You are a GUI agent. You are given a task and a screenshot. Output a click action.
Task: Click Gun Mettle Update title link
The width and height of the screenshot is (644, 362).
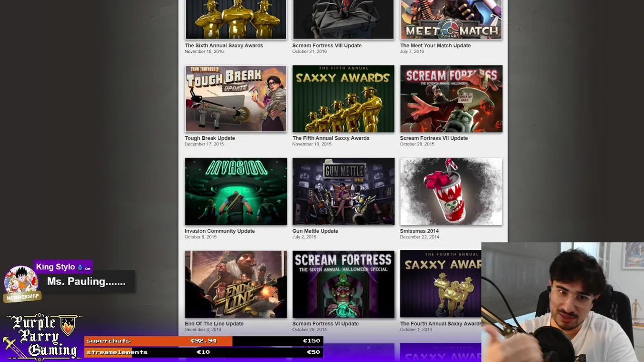click(315, 231)
